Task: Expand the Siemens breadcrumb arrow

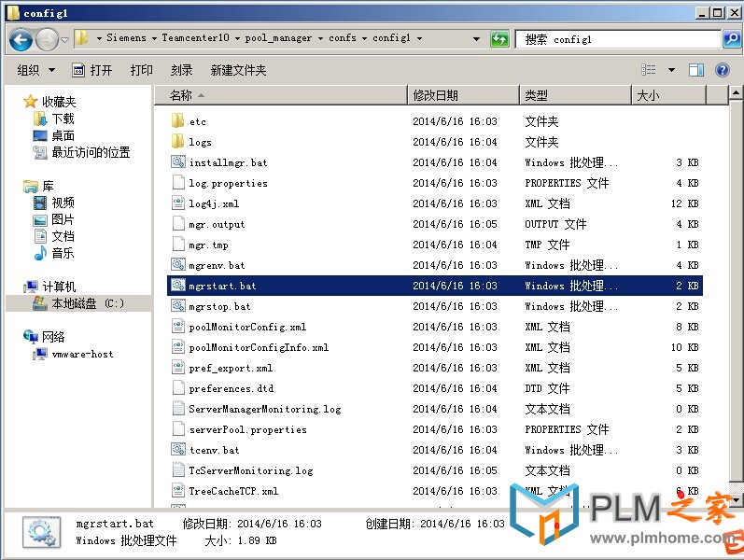Action: coord(154,38)
